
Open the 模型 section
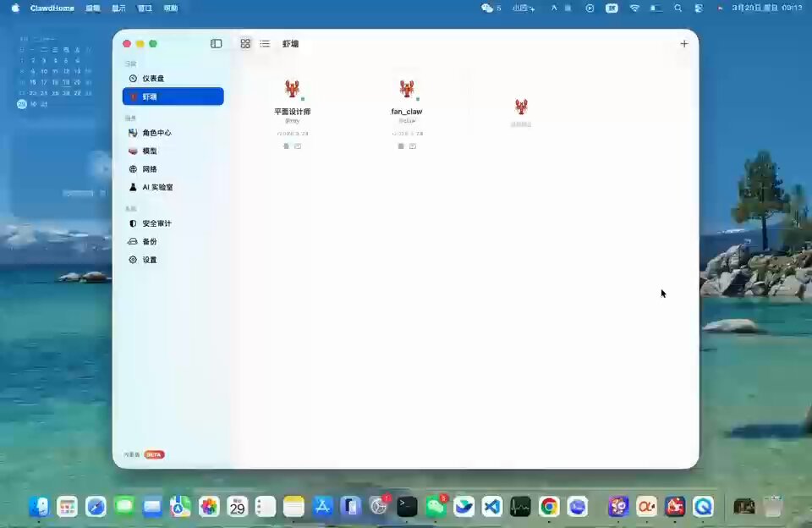pyautogui.click(x=150, y=150)
